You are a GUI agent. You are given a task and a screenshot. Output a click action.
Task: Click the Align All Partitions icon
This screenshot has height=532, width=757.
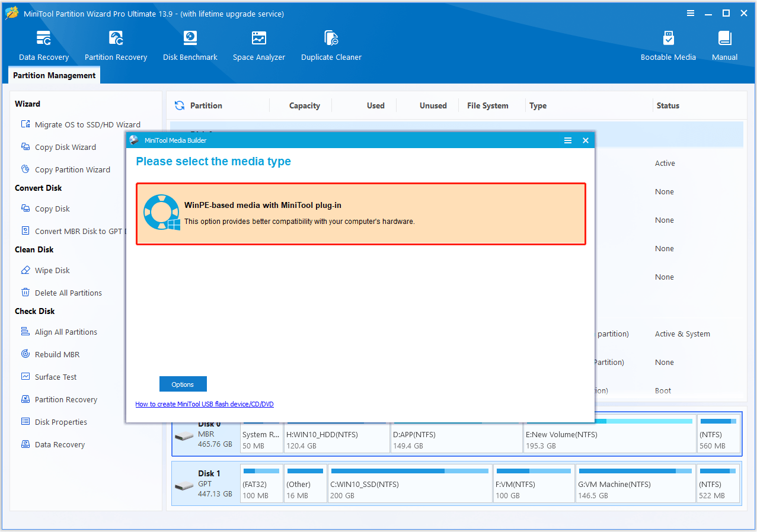[25, 332]
